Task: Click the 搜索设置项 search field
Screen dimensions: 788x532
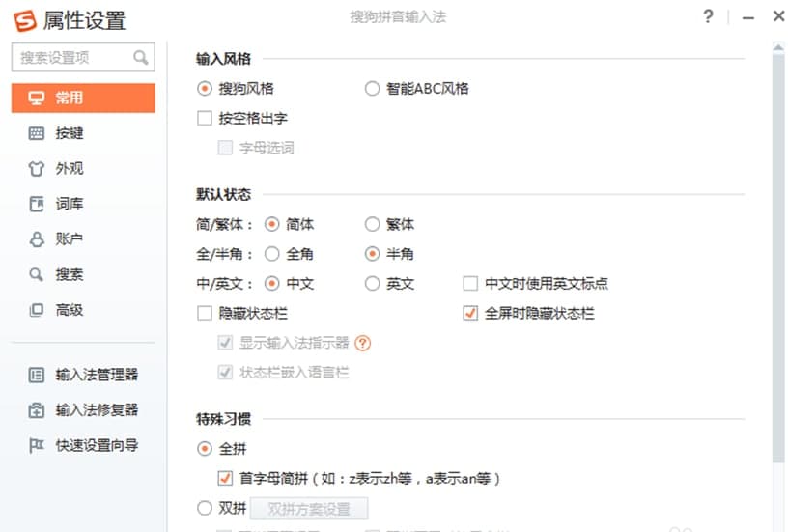Action: [83, 58]
